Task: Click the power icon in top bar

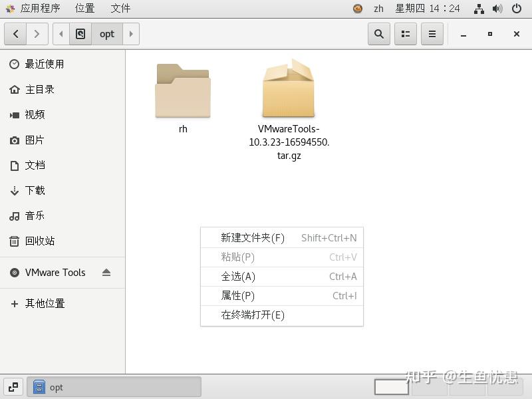Action: [517, 9]
